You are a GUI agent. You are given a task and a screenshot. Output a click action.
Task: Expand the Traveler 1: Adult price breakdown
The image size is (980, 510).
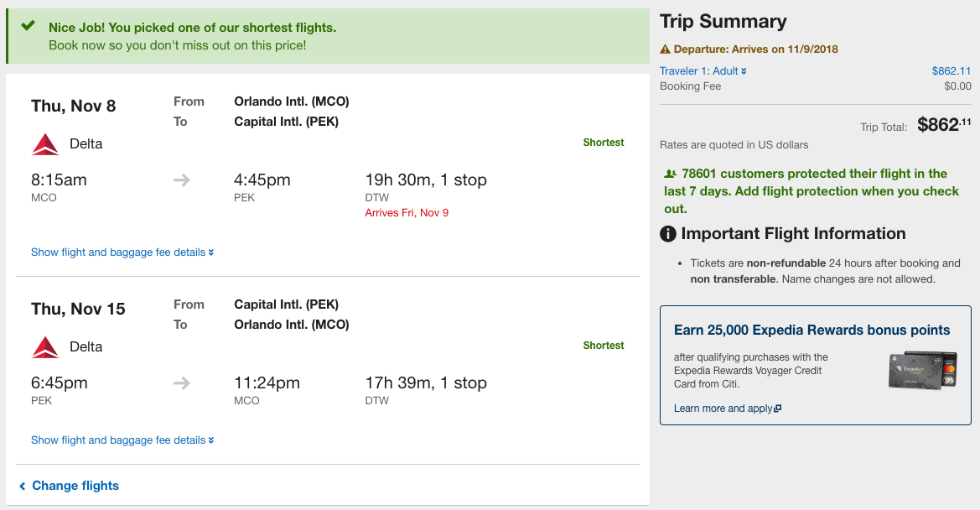coord(703,71)
